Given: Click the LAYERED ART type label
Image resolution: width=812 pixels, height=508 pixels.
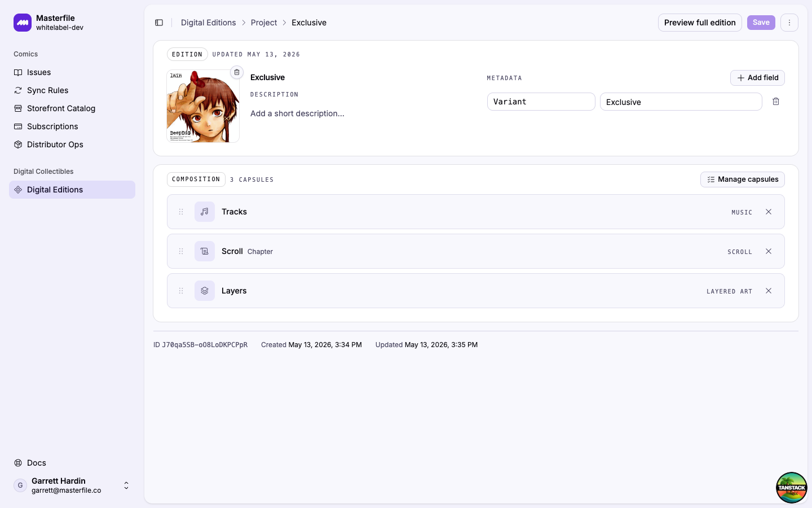Looking at the screenshot, I should pos(729,291).
